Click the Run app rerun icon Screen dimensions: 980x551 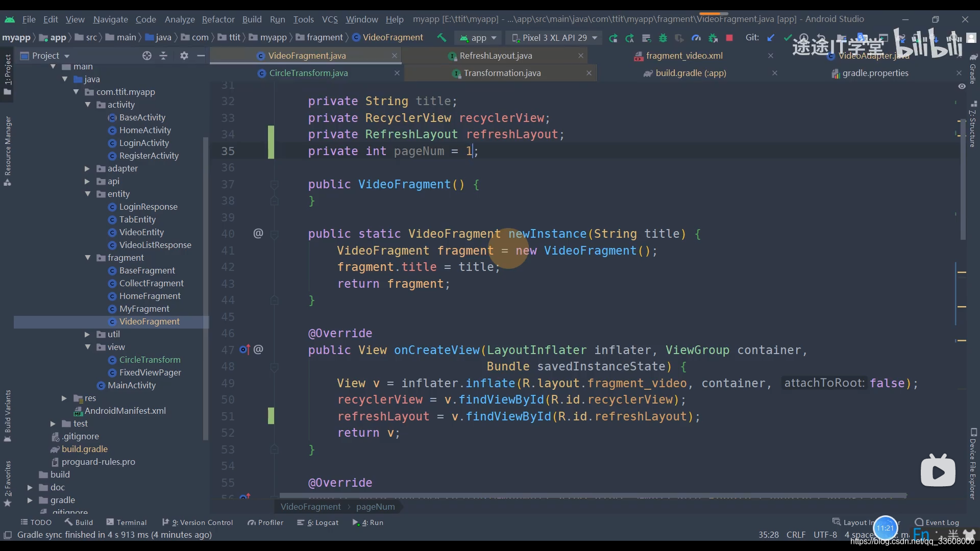pos(613,38)
